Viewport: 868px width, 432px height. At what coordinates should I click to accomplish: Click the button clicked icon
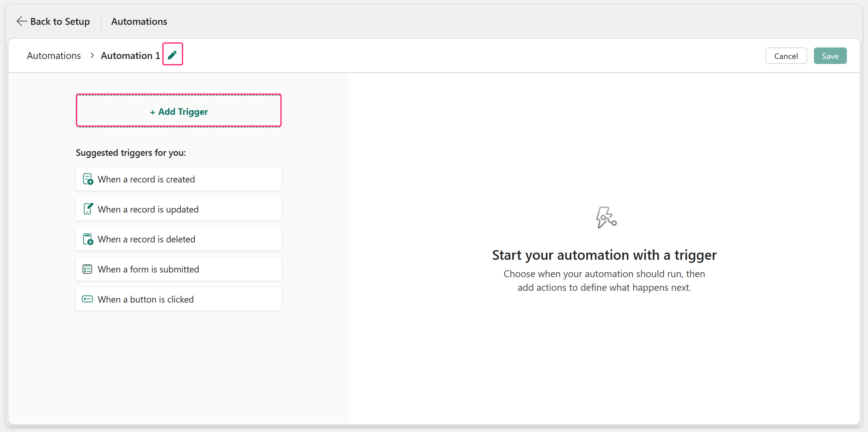(x=87, y=299)
